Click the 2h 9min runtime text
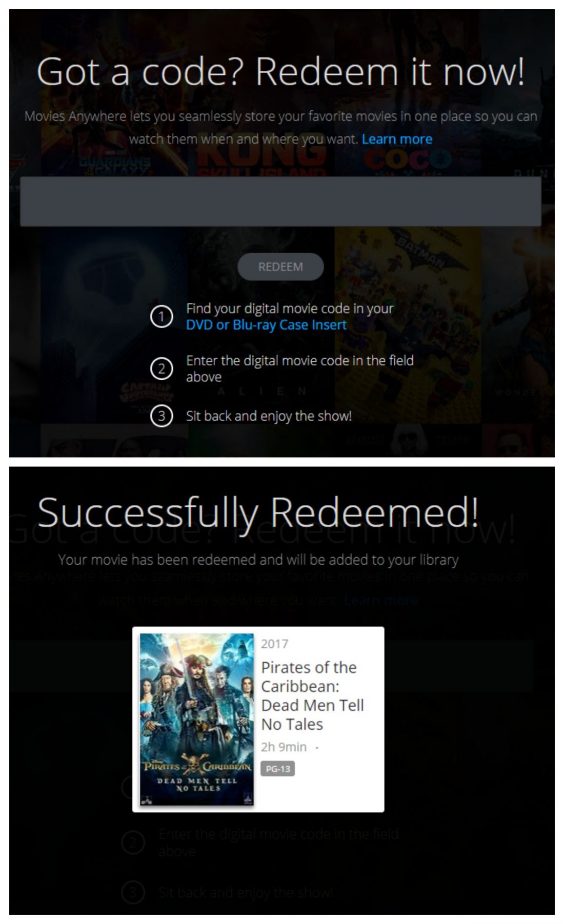This screenshot has height=924, width=564. click(284, 747)
